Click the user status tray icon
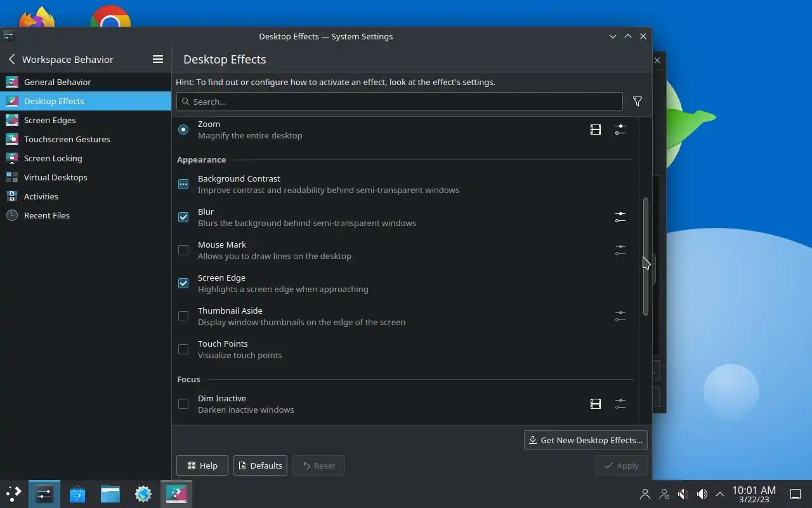 [664, 493]
